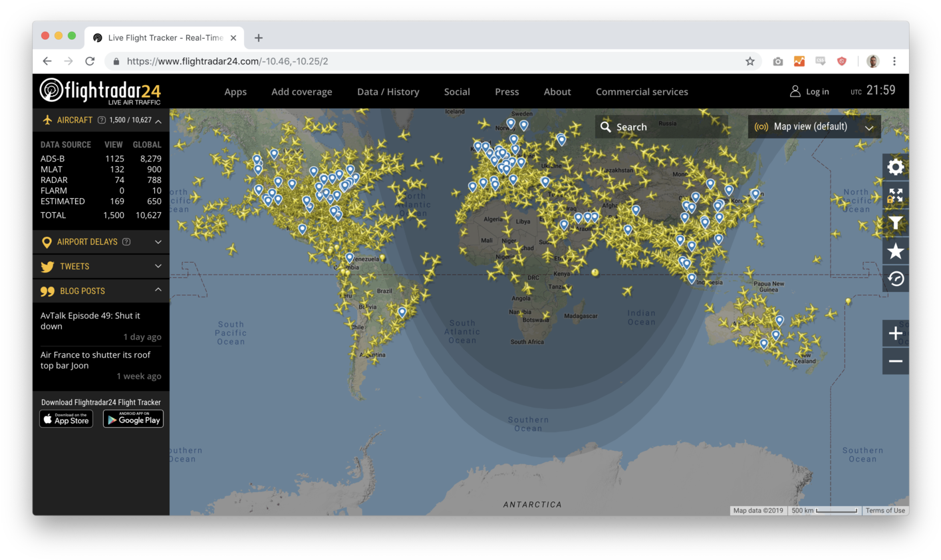Viewport: 941px width, 560px height.
Task: Click the ESTIMATED data source row
Action: 101,201
